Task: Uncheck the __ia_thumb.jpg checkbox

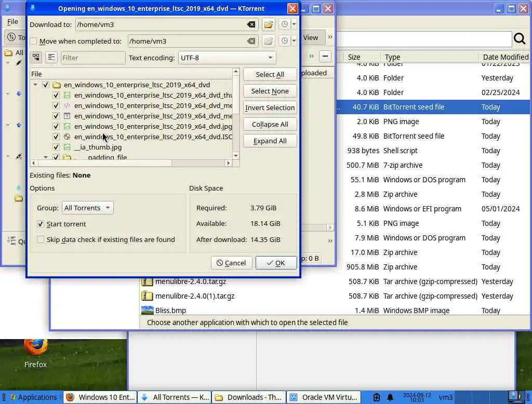Action: [56, 147]
